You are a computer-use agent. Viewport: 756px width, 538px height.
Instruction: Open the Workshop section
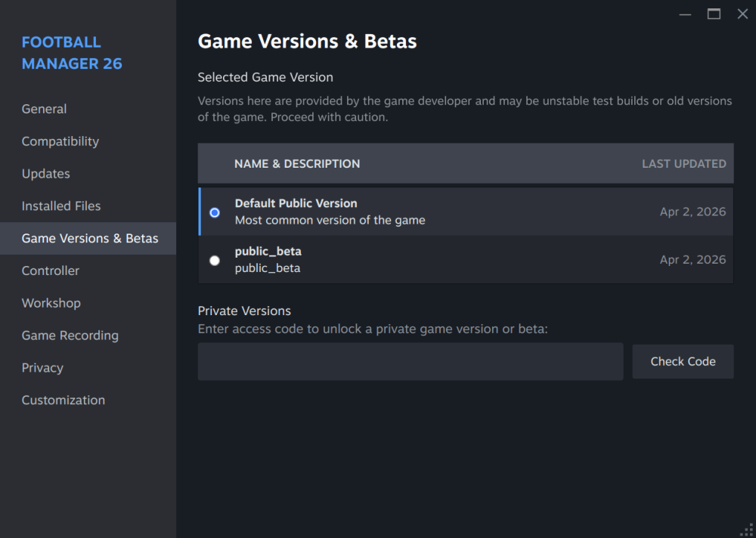click(51, 303)
